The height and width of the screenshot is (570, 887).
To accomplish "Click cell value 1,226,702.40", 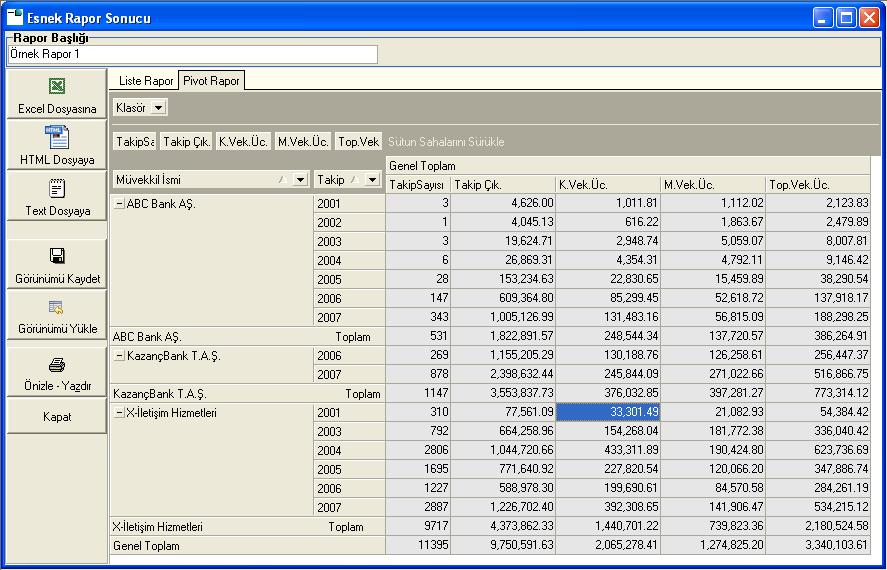I will (x=503, y=507).
